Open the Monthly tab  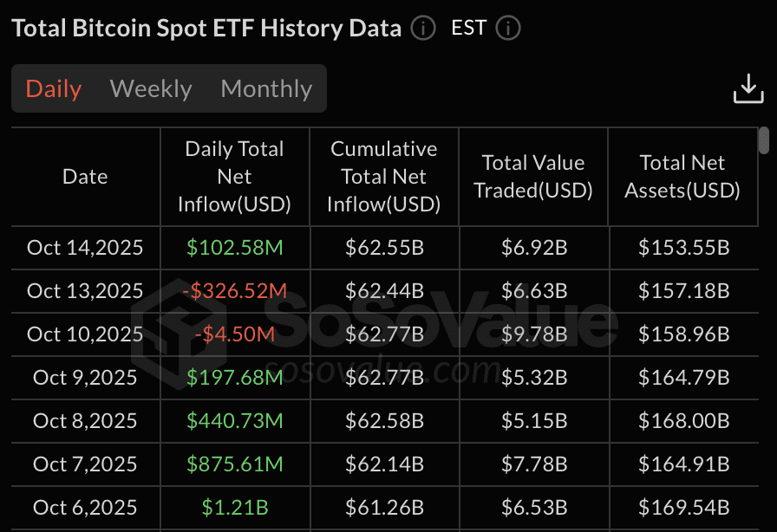click(x=266, y=88)
